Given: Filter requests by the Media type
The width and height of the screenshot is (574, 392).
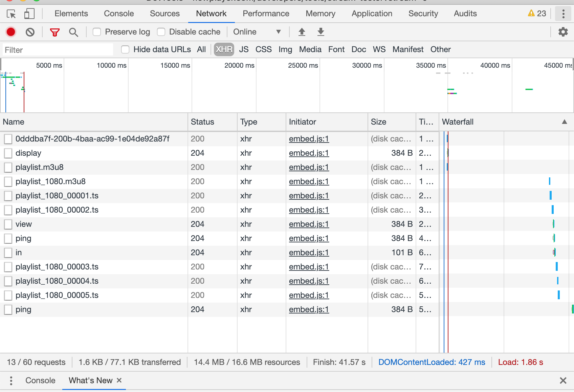Looking at the screenshot, I should coord(310,49).
